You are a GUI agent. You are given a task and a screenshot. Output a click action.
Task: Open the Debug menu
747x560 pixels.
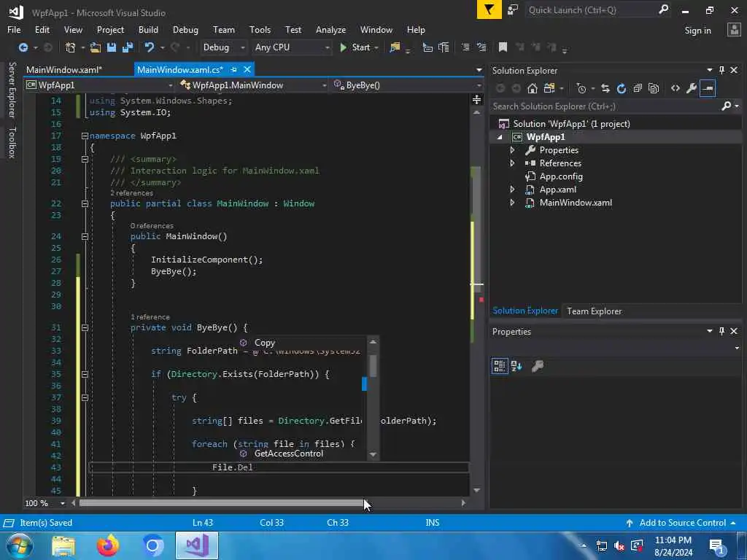[185, 29]
